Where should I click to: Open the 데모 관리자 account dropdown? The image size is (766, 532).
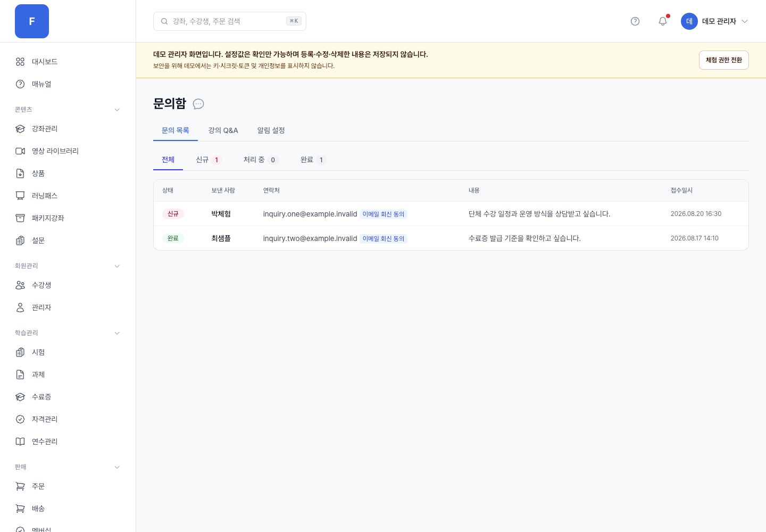[x=715, y=21]
